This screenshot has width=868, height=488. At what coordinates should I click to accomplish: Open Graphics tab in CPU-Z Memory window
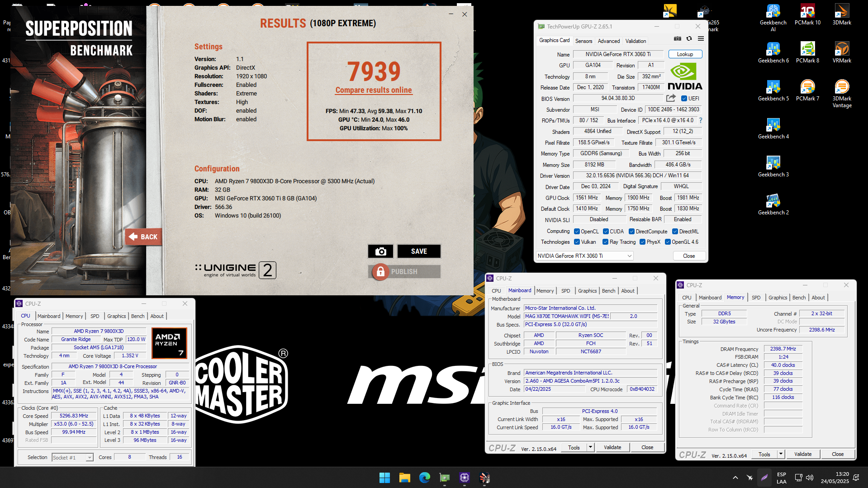coord(778,298)
